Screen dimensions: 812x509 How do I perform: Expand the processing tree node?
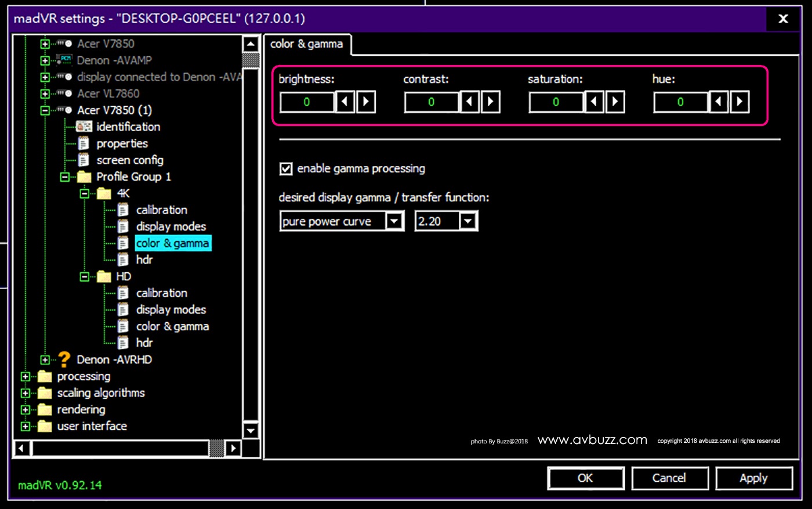26,377
